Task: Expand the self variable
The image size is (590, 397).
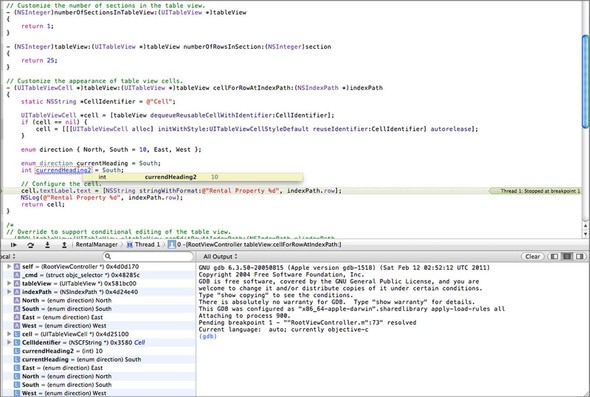Action: [x=9, y=266]
